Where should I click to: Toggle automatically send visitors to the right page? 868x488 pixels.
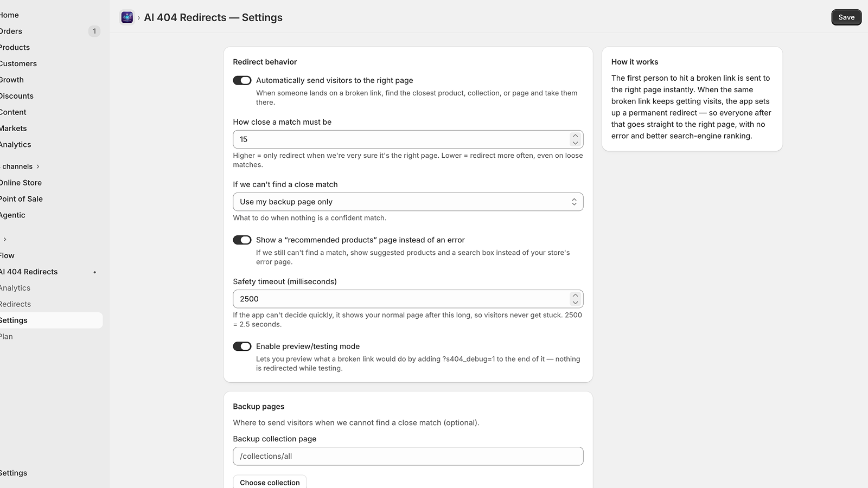click(242, 80)
